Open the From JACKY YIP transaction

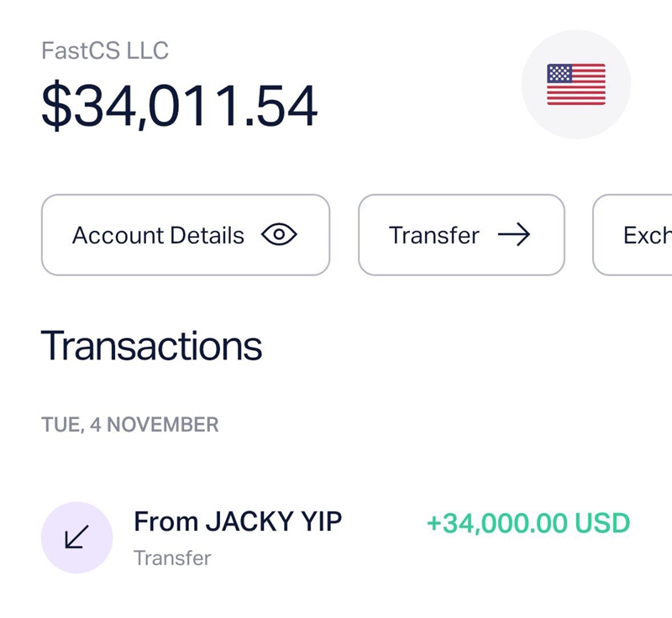click(238, 522)
